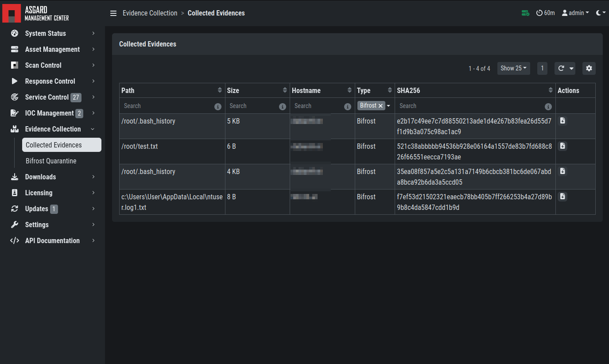Open API Documentation menu

52,240
